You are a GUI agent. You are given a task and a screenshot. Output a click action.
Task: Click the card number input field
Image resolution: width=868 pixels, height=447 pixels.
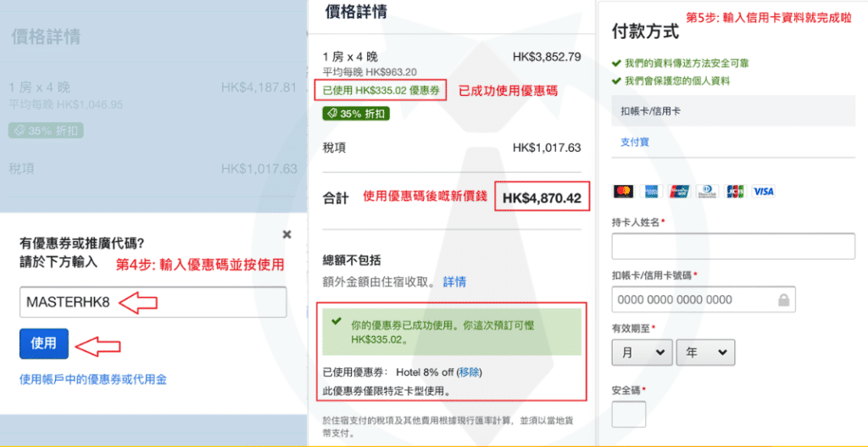click(x=704, y=299)
